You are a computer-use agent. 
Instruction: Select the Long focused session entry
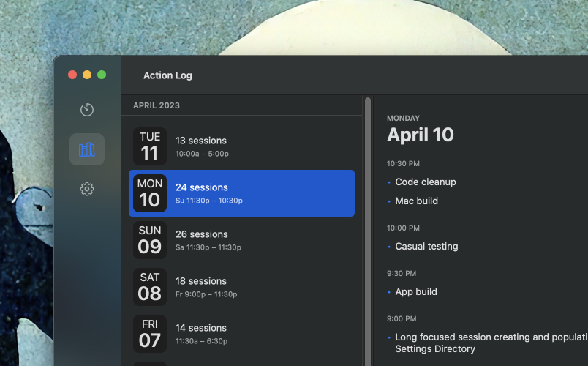(483, 343)
